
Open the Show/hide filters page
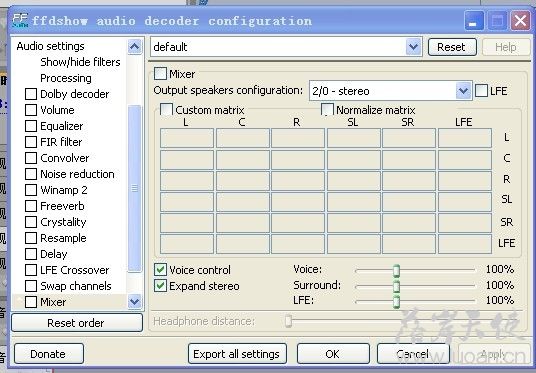coord(80,62)
